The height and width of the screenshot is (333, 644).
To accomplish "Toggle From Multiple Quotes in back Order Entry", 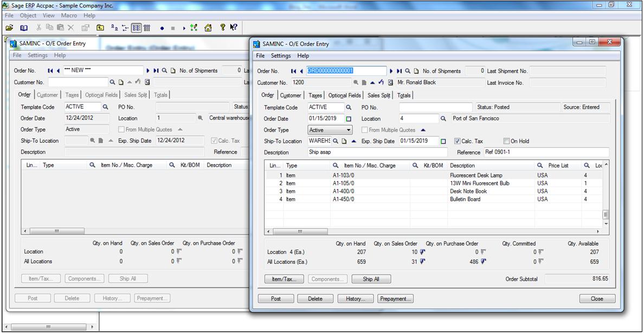I will [121, 129].
